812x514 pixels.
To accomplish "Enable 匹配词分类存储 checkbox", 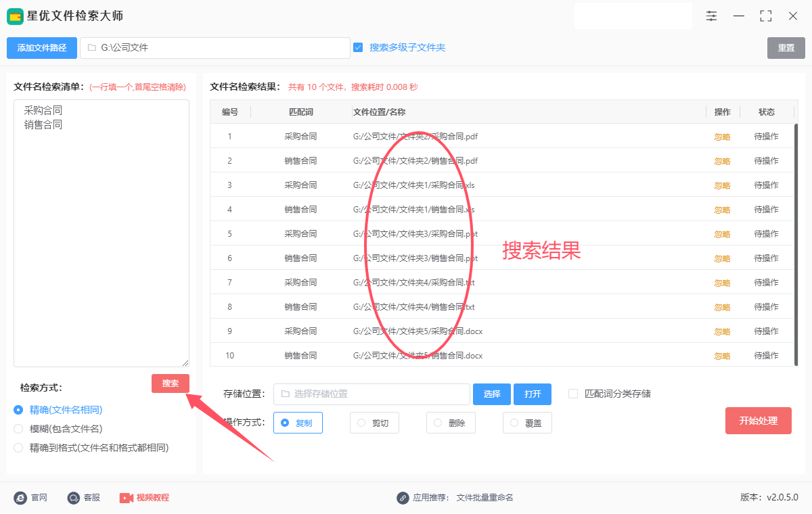I will (x=573, y=394).
